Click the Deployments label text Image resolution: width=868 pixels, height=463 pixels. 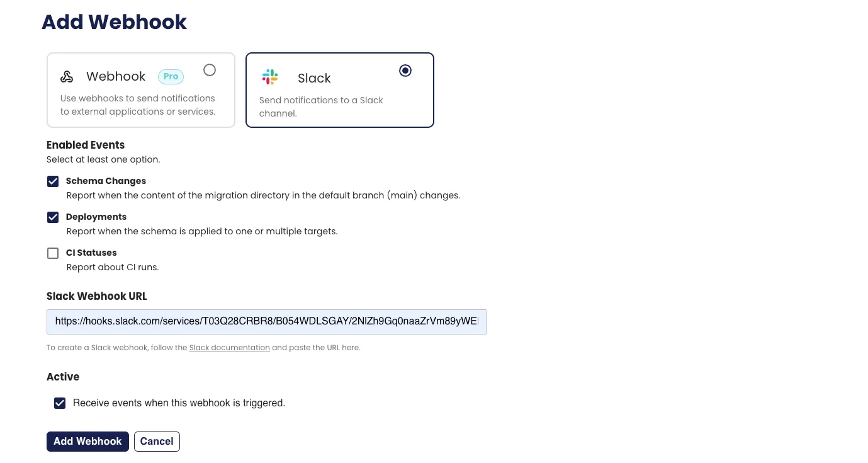tap(96, 217)
